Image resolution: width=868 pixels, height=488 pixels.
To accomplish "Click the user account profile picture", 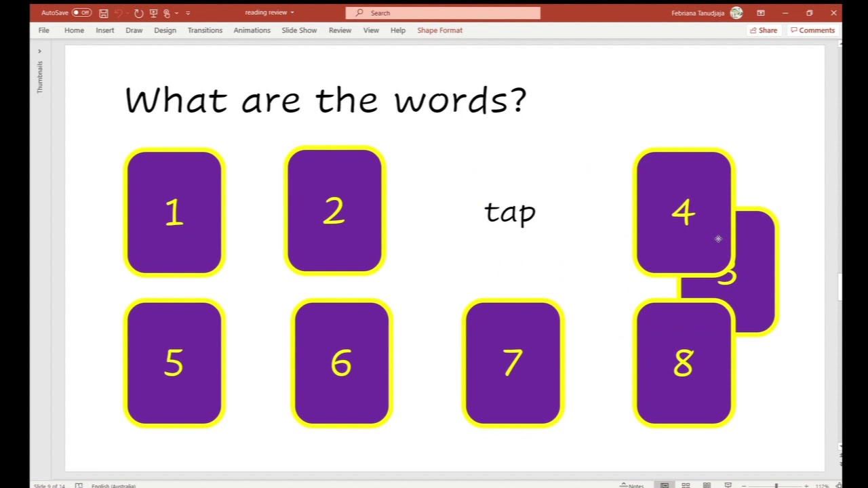I will tap(736, 13).
